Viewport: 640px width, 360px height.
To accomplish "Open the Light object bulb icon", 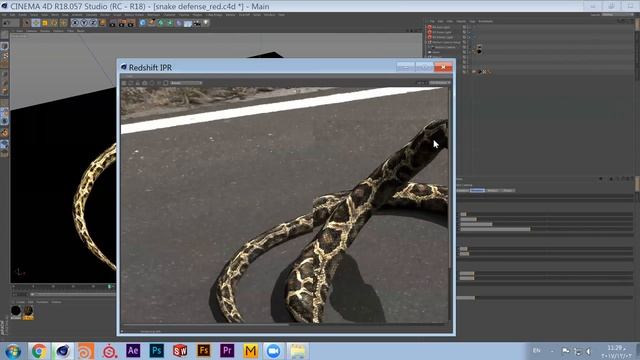I will [206, 23].
